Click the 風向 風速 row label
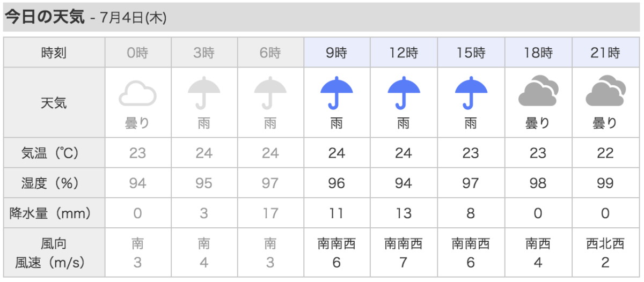Viewport: 644px width, 282px height. [x=54, y=253]
